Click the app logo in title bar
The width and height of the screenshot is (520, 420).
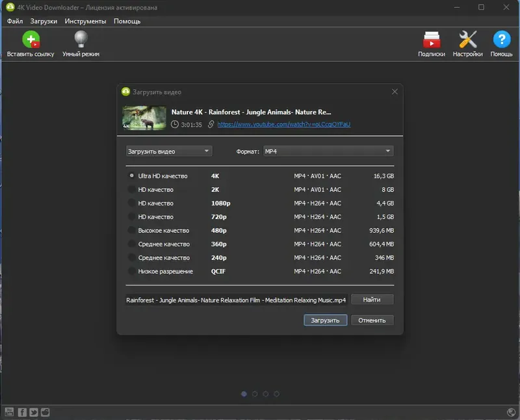(x=10, y=7)
